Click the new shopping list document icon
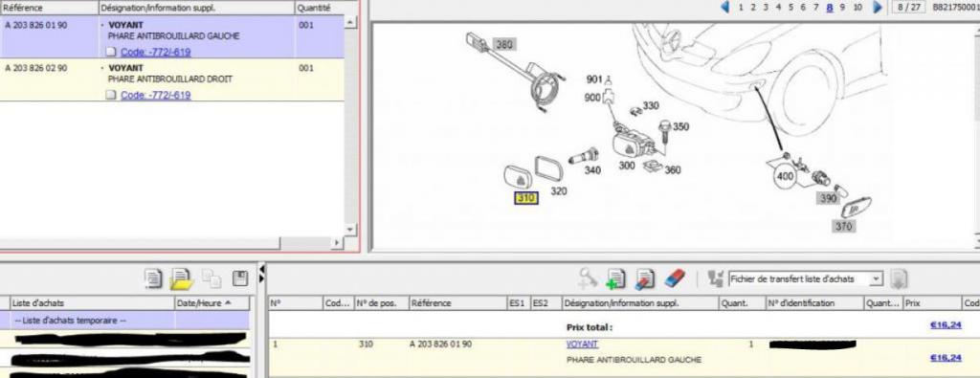Viewport: 980px width, 378px height. tap(153, 278)
